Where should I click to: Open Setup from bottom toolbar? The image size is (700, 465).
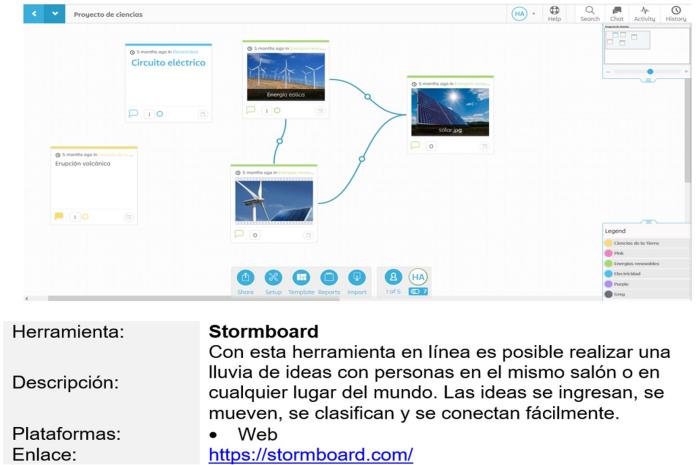[273, 280]
